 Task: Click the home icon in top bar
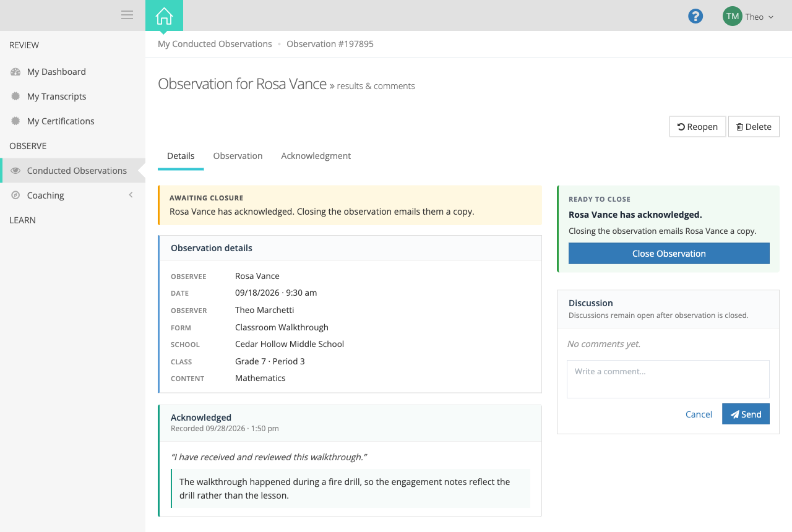tap(164, 16)
